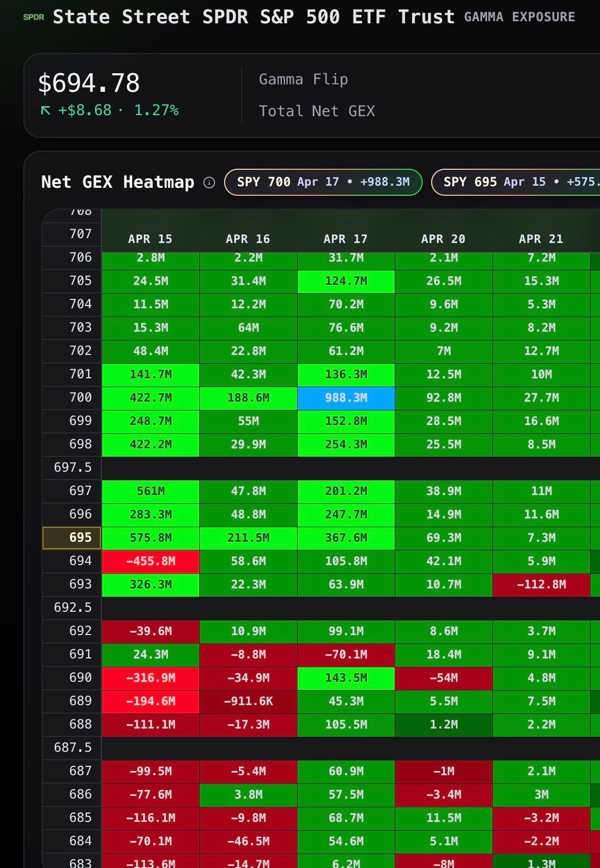Click the 124.7M cell
Image resolution: width=600 pixels, height=868 pixels.
click(346, 281)
